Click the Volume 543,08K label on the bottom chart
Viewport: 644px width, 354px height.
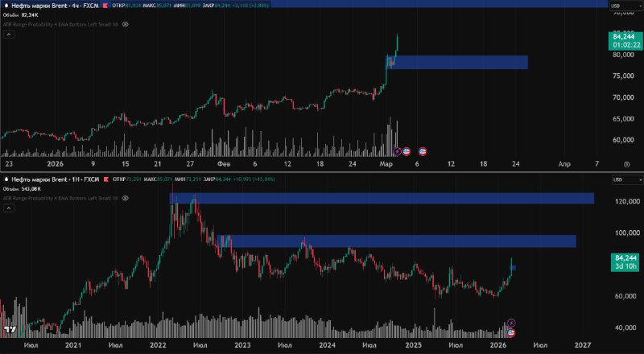22,188
